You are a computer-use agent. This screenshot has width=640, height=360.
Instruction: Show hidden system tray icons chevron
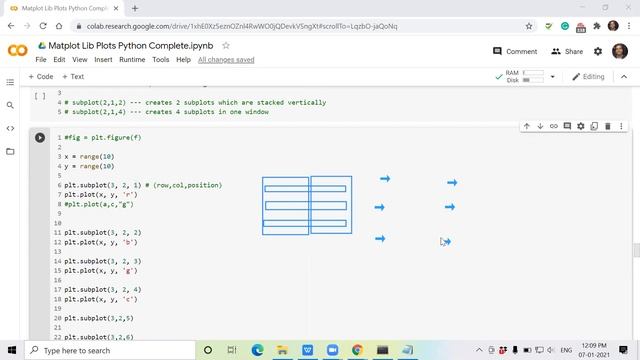pos(479,350)
